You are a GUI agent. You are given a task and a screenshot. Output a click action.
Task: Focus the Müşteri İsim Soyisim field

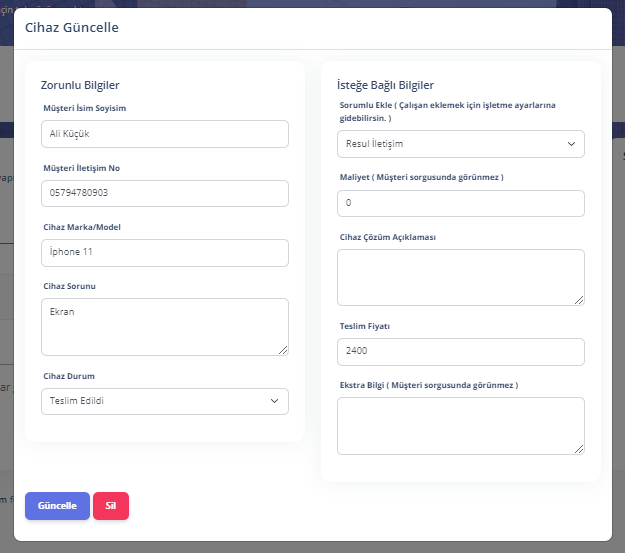click(165, 134)
